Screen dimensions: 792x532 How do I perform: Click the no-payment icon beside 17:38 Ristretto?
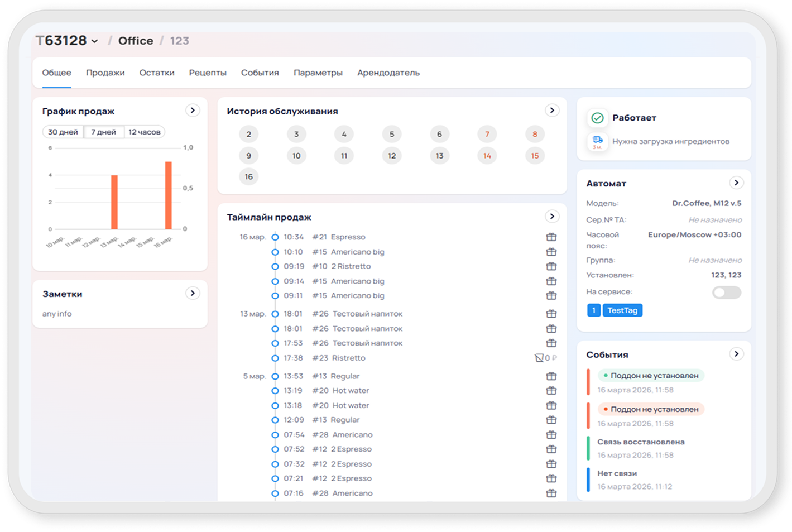coord(539,358)
